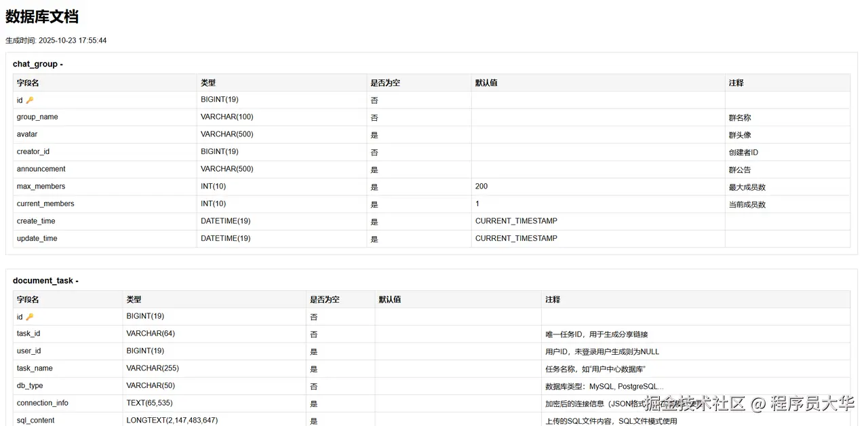Click the VARCHAR(500) type in announcement row
The width and height of the screenshot is (868, 426).
(x=227, y=169)
